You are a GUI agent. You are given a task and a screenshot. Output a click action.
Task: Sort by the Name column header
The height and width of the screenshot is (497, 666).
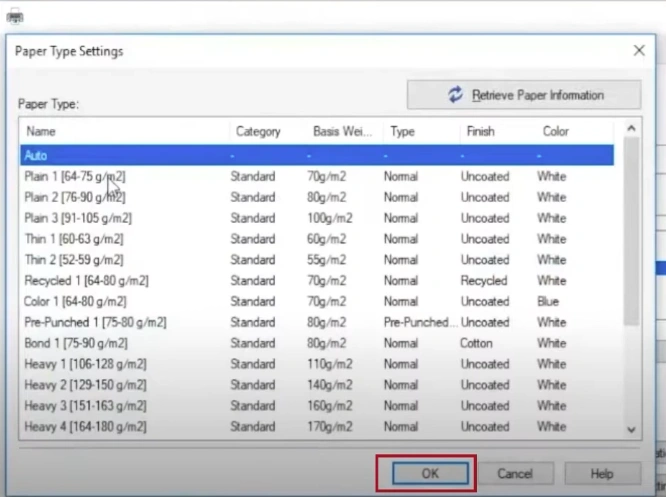tap(125, 131)
